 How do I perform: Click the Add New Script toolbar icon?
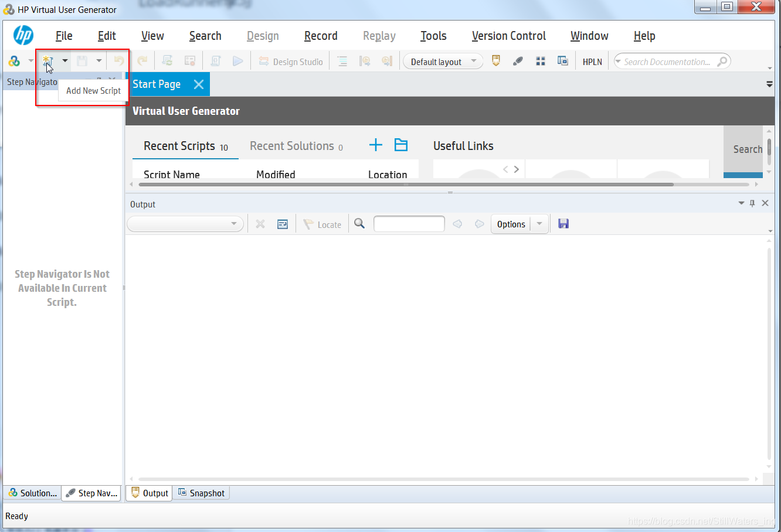(47, 61)
